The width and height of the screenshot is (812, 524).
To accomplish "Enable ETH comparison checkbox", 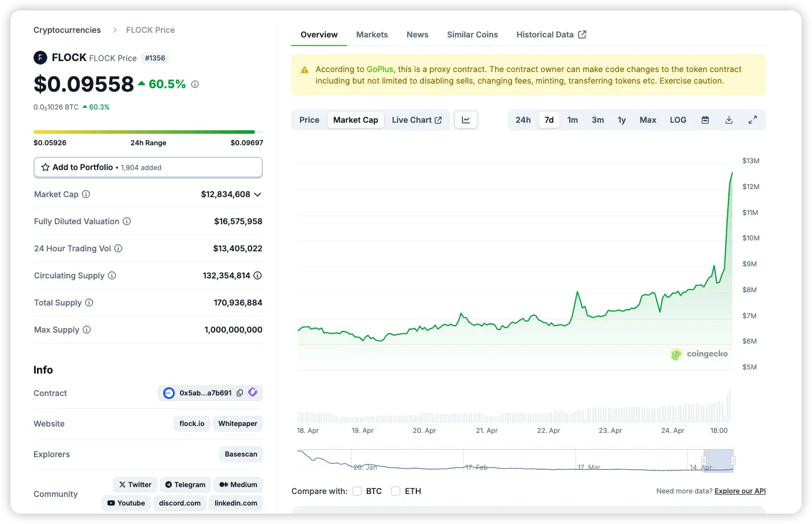I will coord(396,491).
